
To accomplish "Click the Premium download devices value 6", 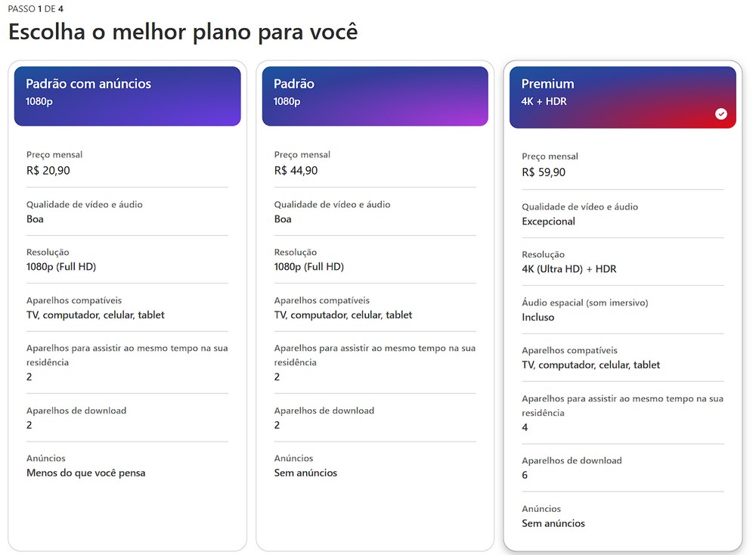I will click(x=525, y=476).
